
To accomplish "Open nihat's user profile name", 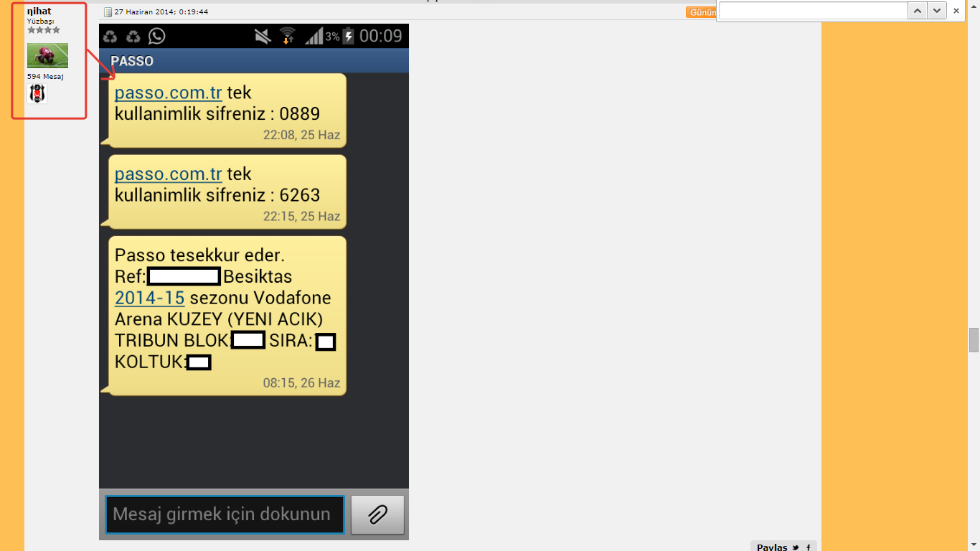I will point(39,11).
